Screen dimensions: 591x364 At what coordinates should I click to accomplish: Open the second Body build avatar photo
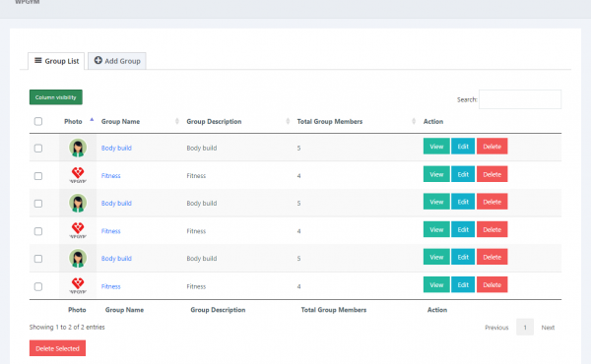tap(78, 203)
